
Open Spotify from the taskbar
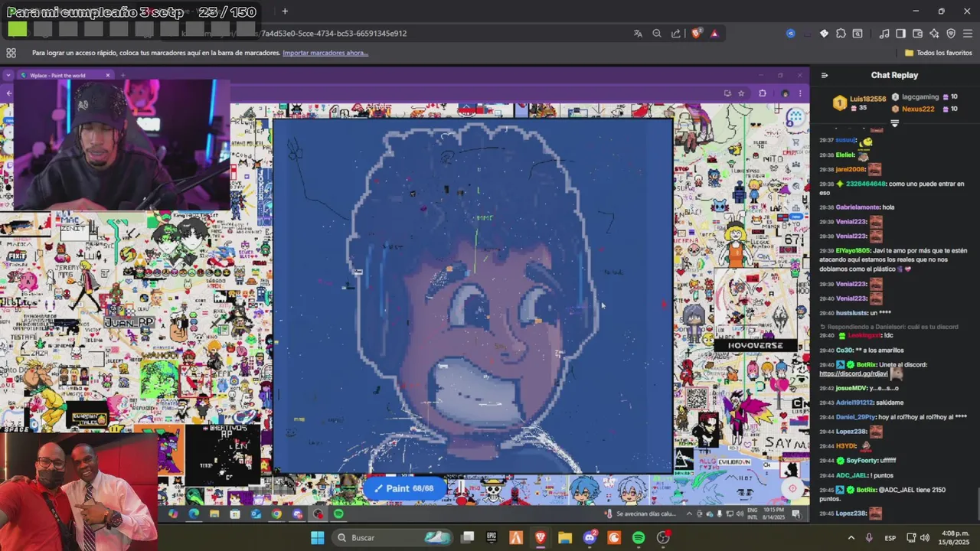639,538
